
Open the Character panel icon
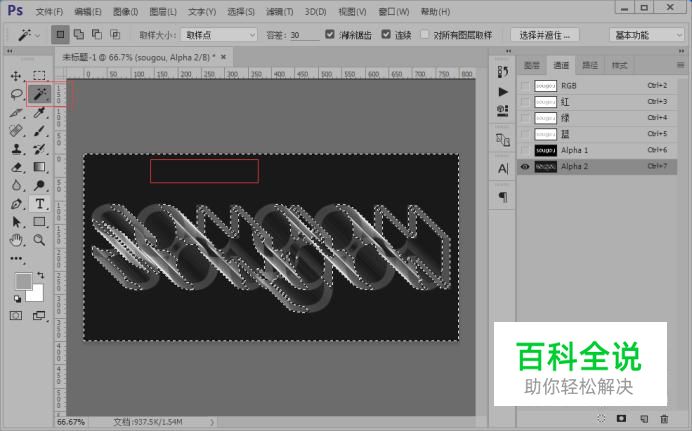[503, 169]
